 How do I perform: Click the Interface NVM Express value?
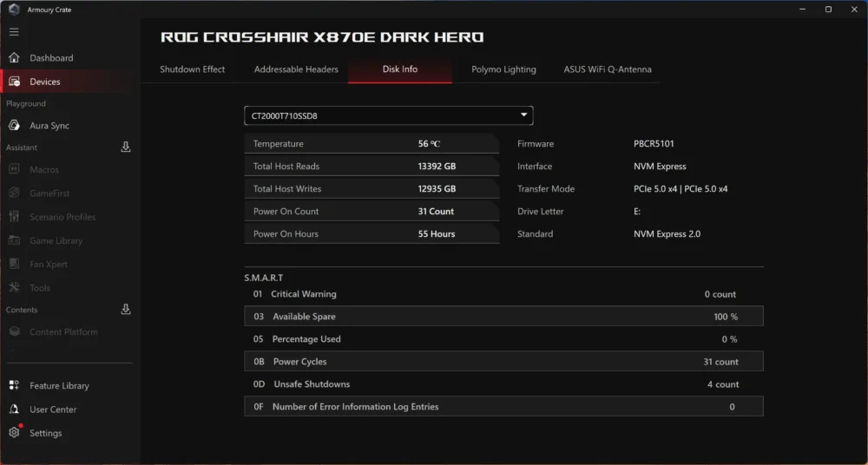660,166
